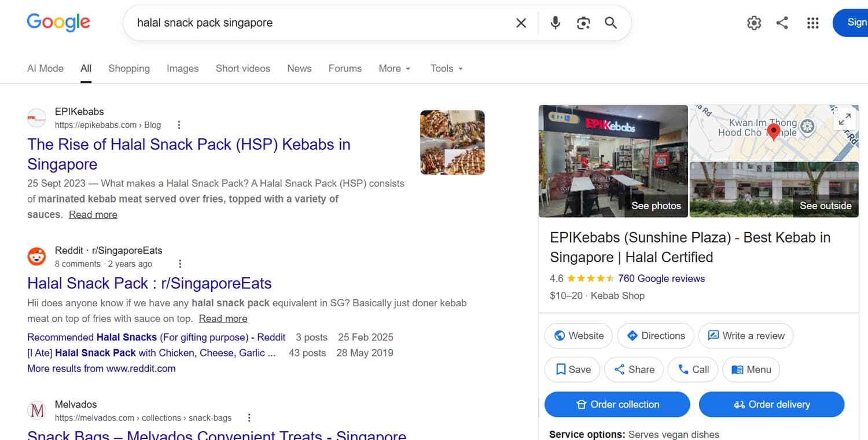
Task: Click the 4.6 star rating
Action: point(582,278)
